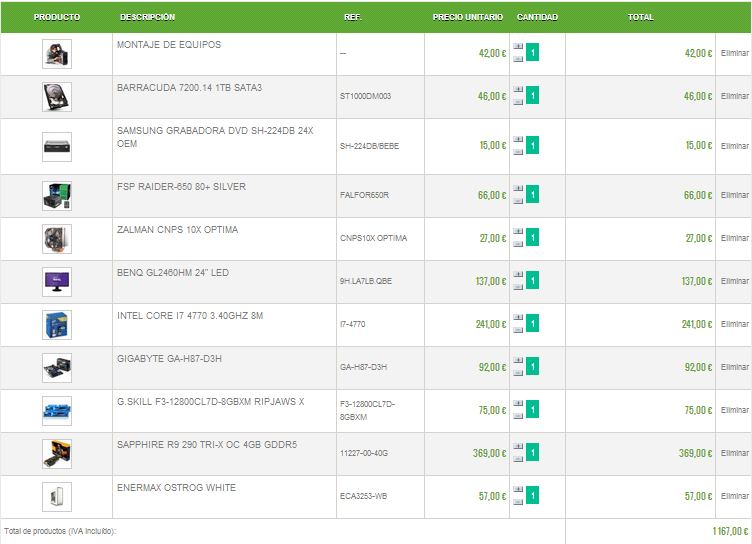Increase quantity for SAMSUNG GRABADORA DVD
Viewport: 752px width, 544px height.
click(518, 139)
